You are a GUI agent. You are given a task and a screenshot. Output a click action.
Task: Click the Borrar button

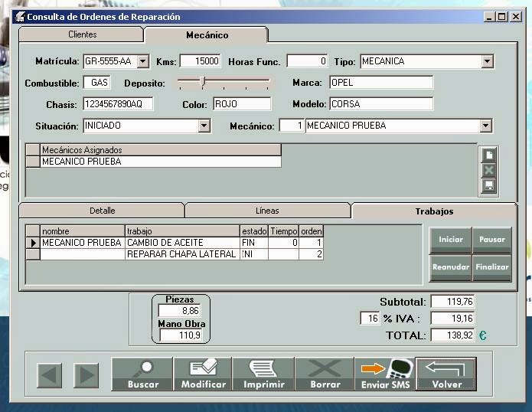point(325,374)
